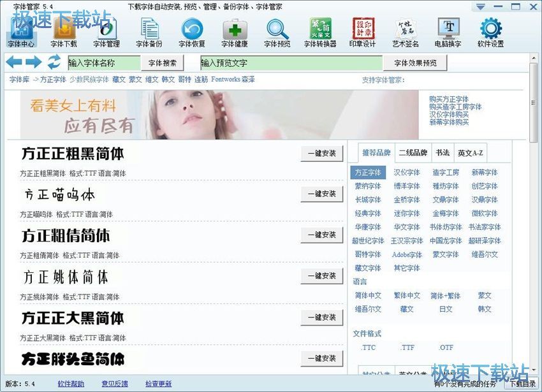Screen dimensions: 542x392
Task: Select the 微软字体 brand link
Action: click(x=485, y=214)
